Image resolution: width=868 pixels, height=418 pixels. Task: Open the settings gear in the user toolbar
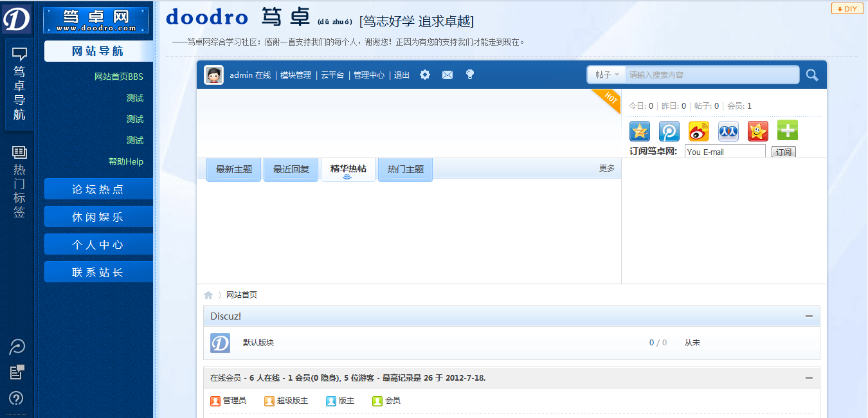424,75
